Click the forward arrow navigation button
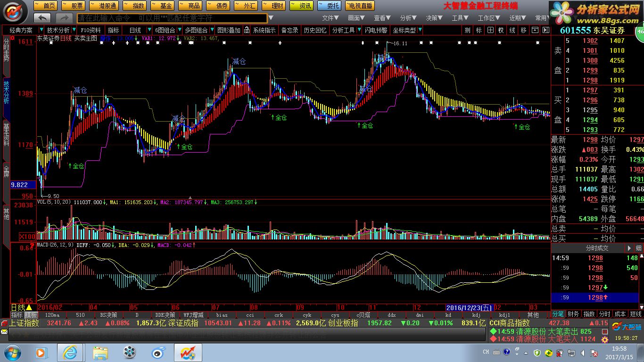The image size is (644, 362). tap(64, 18)
